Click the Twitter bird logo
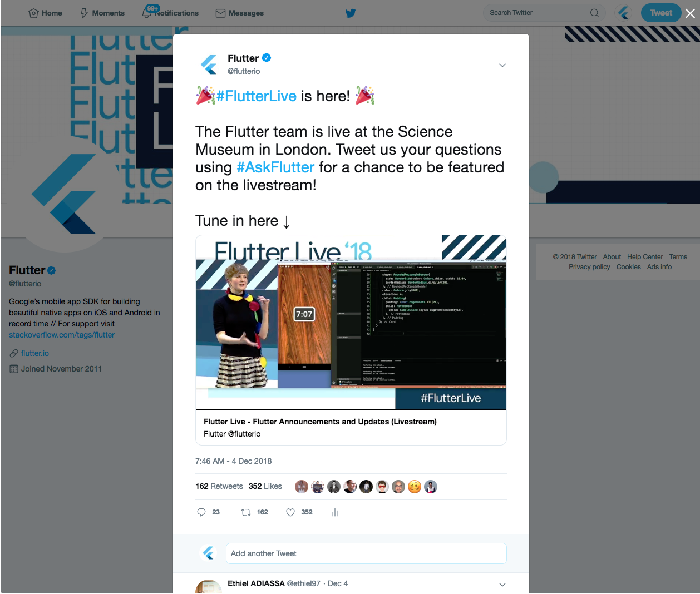This screenshot has height=594, width=700. [x=350, y=13]
